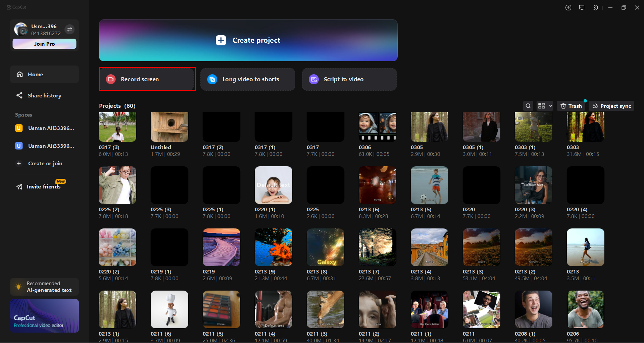Open the settings gear
Viewport: 644px width, 343px height.
click(x=595, y=7)
